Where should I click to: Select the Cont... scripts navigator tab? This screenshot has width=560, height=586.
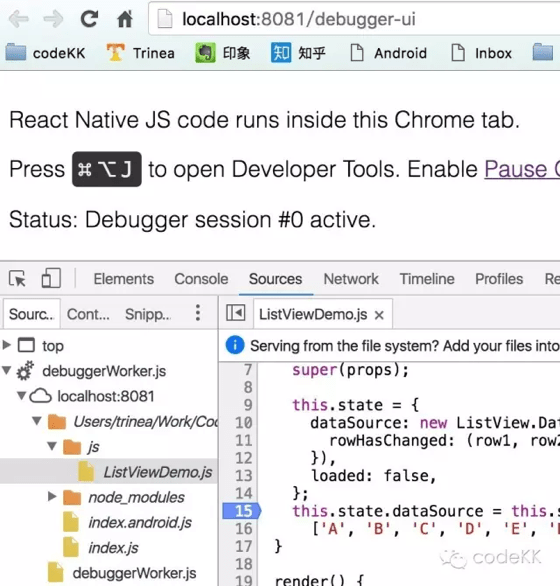[88, 314]
